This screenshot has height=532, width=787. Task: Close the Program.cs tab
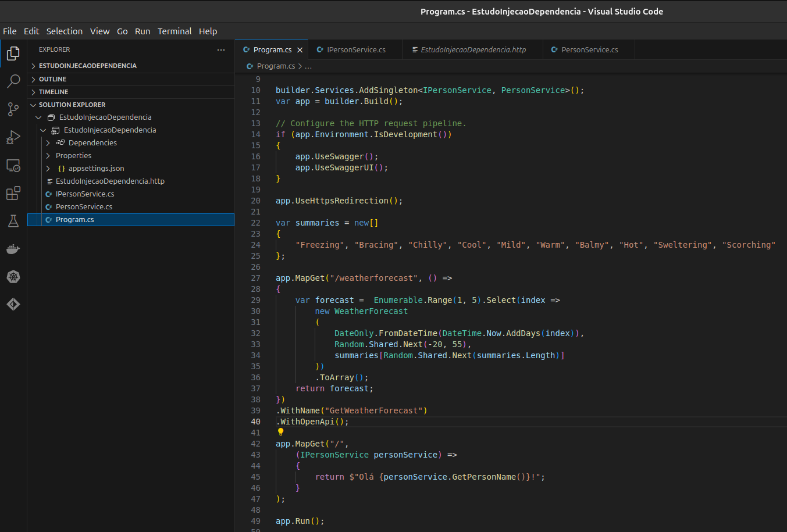pos(300,50)
